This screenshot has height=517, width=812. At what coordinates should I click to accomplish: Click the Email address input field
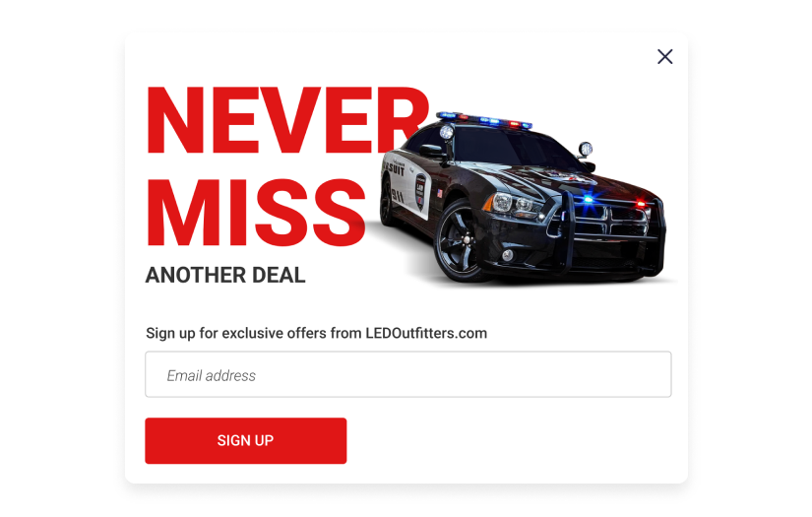click(408, 374)
